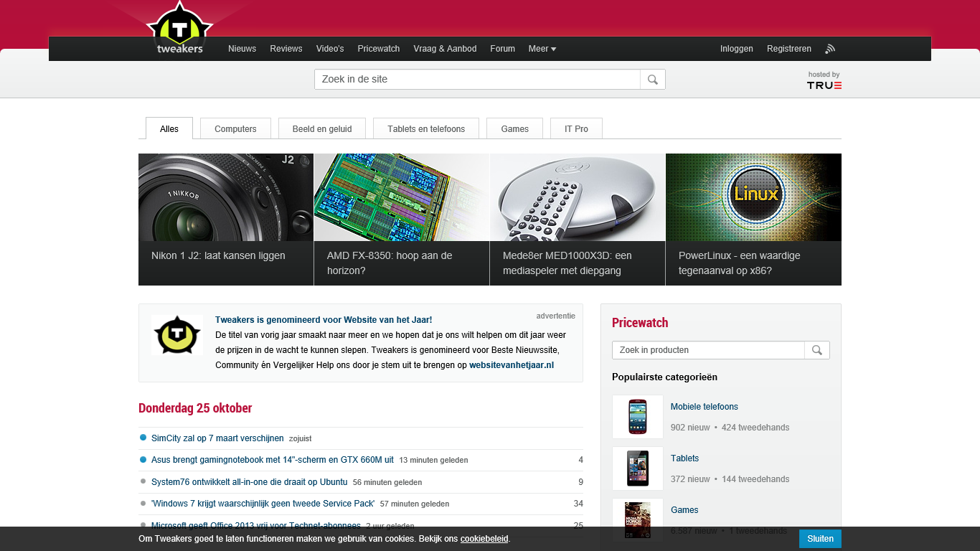
Task: Go to Nieuws in the navigation bar
Action: (242, 49)
